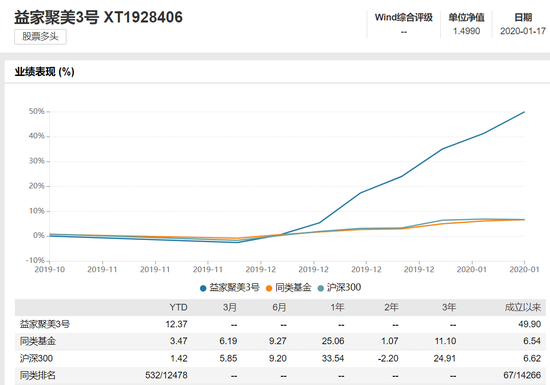Screen dimensions: 550x385
Task: Click the 同类基金 2年 value 1.07
Action: [x=390, y=341]
